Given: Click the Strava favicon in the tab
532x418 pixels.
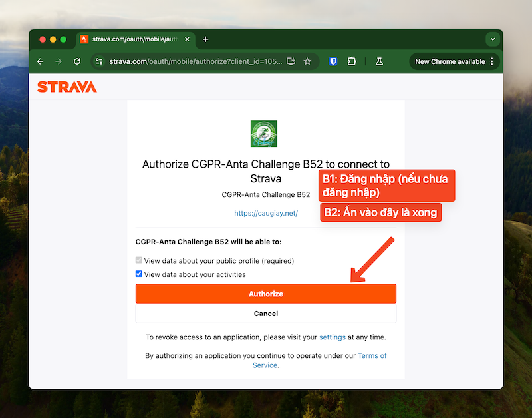Looking at the screenshot, I should click(x=84, y=39).
